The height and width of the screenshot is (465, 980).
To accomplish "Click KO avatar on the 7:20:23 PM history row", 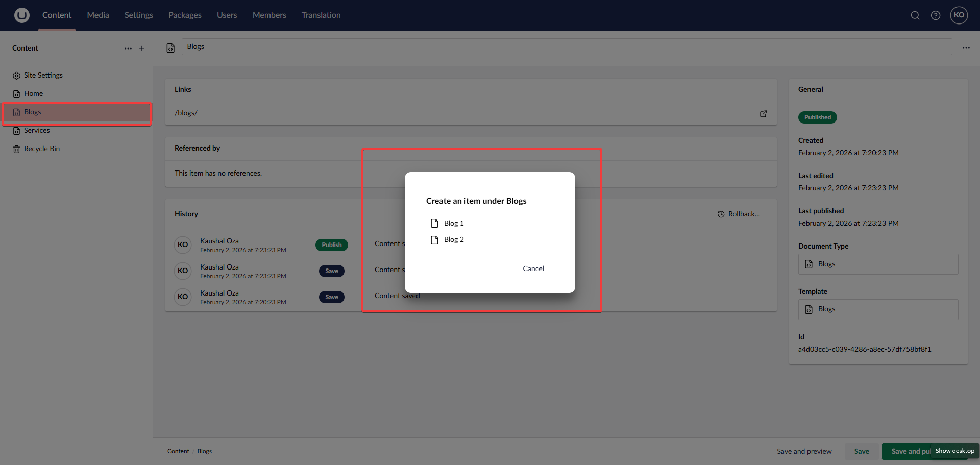I will [183, 297].
